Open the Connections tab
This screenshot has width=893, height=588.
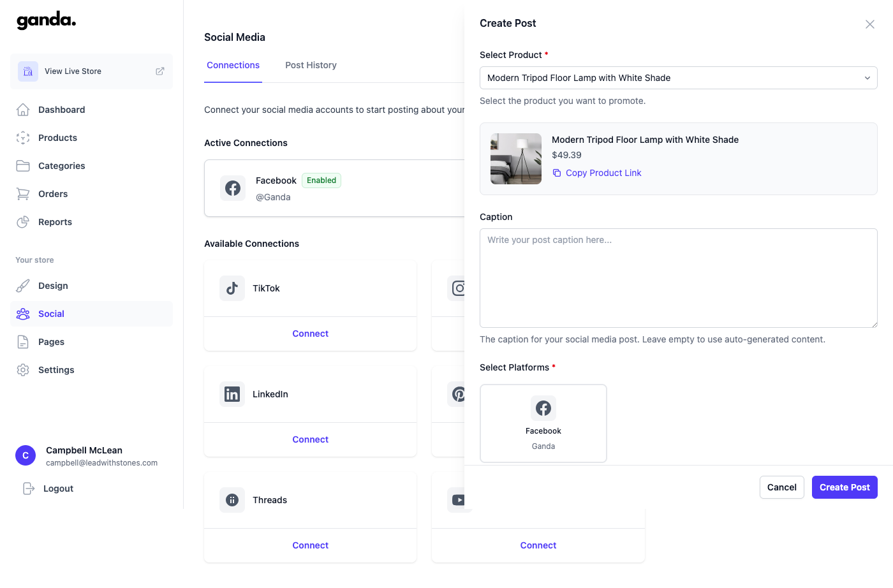pos(233,64)
